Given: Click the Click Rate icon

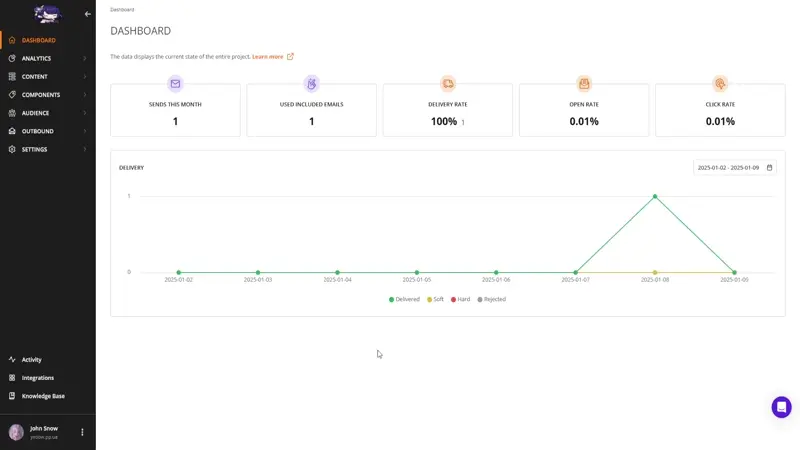Looking at the screenshot, I should (x=720, y=84).
